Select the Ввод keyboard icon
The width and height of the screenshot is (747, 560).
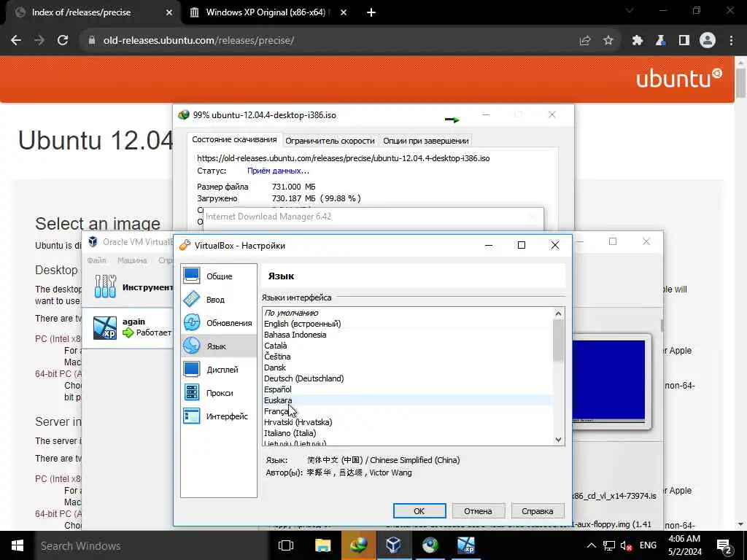[x=192, y=299]
